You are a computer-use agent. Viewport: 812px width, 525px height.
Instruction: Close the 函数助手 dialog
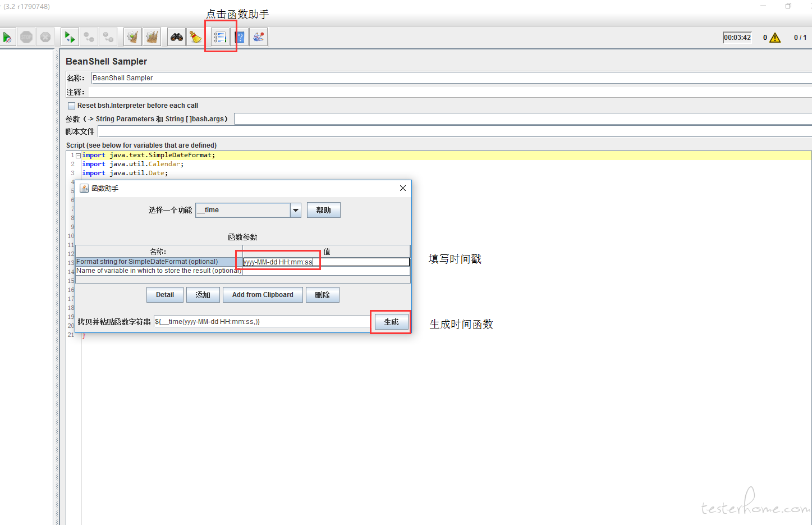coord(402,188)
